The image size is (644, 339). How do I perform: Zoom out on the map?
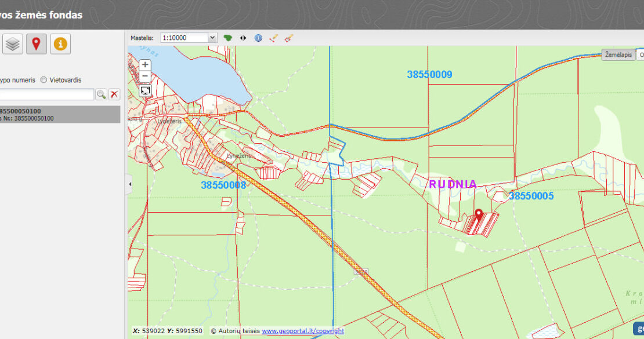(x=145, y=76)
